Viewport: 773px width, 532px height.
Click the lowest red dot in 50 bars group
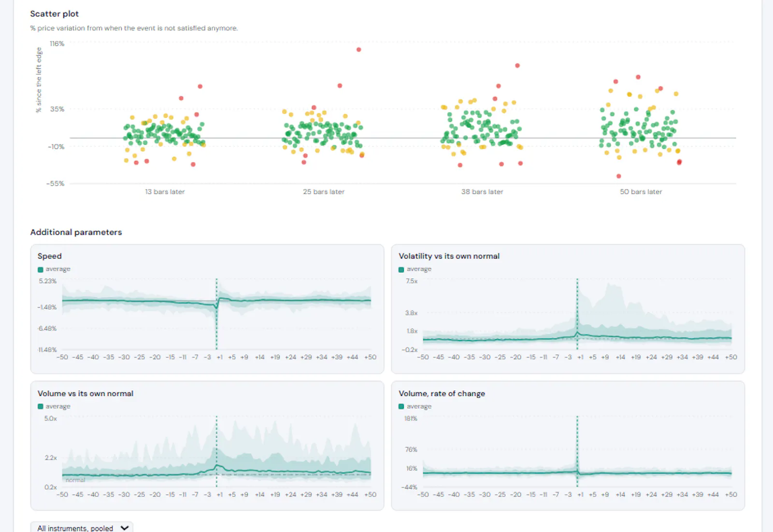(x=619, y=176)
